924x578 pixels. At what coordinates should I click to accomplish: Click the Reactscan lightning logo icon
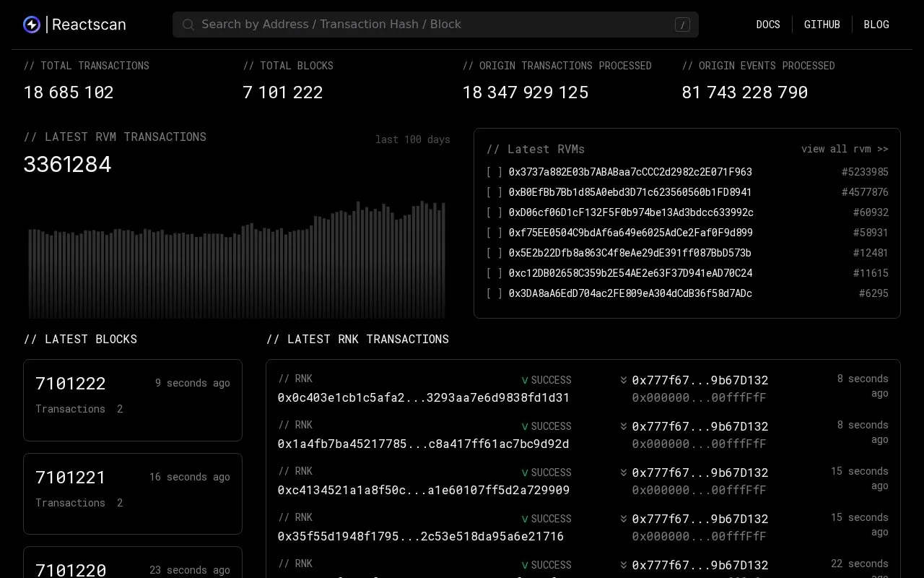(x=32, y=25)
